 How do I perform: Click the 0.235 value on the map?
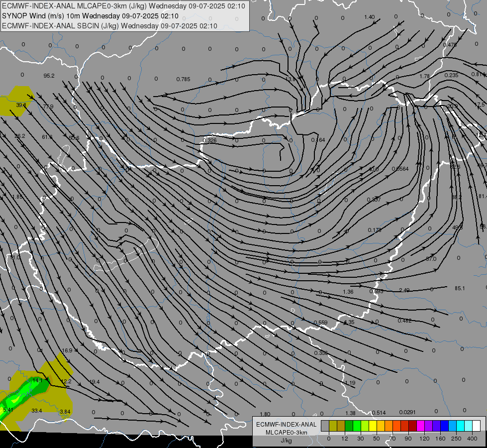(x=451, y=75)
